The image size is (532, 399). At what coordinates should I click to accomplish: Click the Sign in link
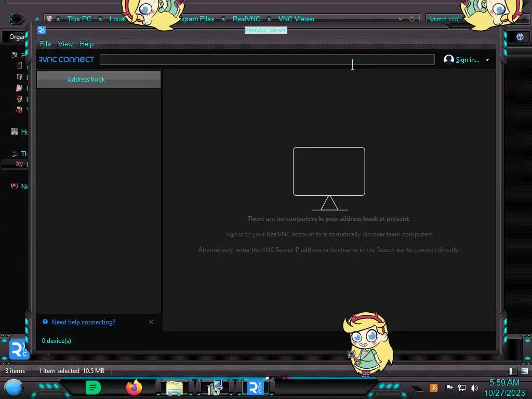(x=467, y=60)
